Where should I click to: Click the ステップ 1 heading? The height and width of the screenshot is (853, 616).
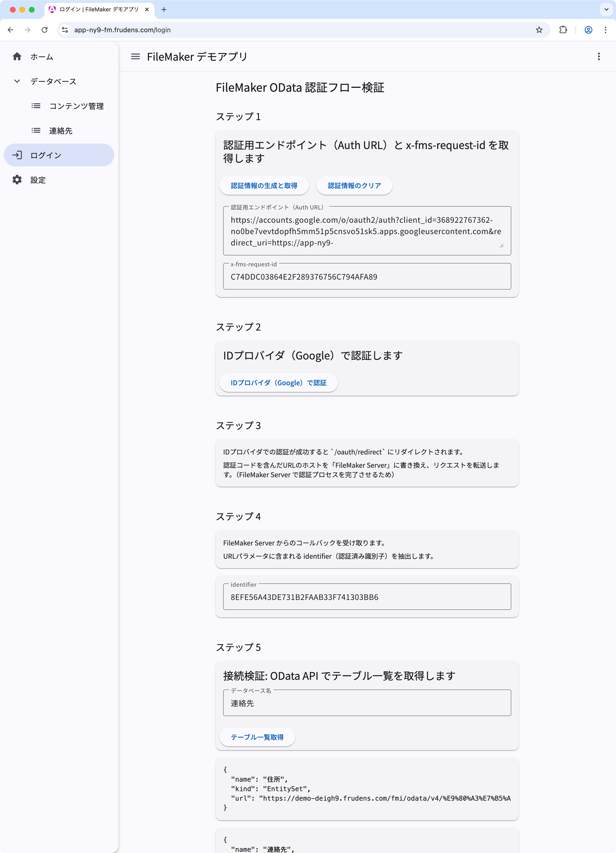tap(238, 117)
